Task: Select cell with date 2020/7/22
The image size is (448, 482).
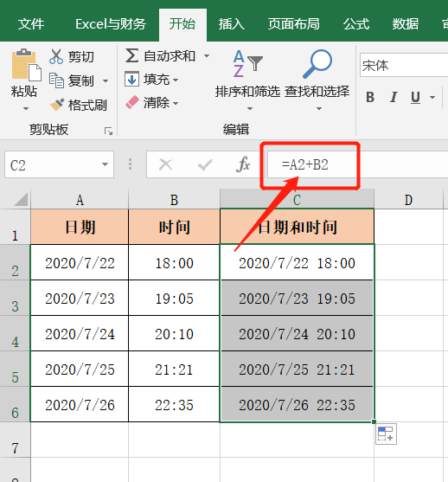Action: click(x=80, y=262)
